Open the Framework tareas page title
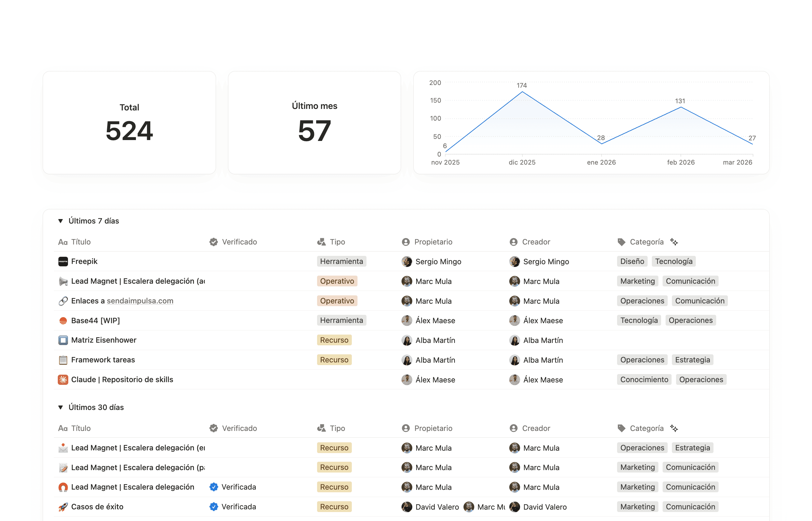 pos(103,360)
